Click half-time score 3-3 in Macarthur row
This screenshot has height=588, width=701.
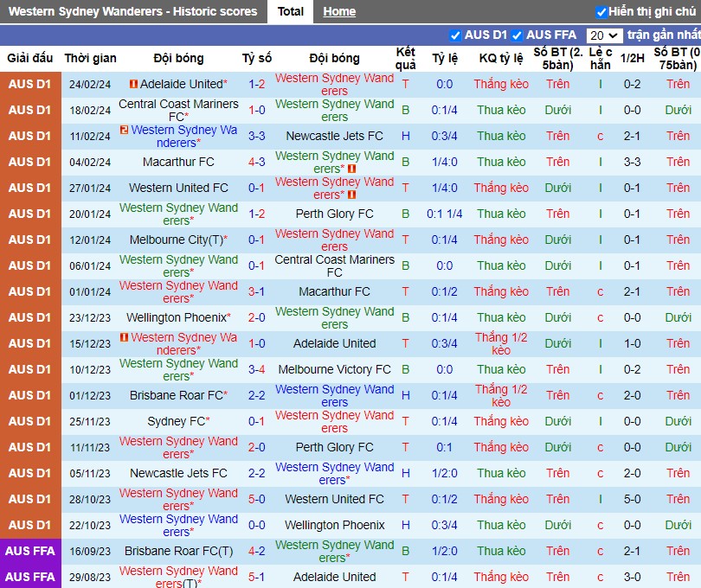coord(632,162)
